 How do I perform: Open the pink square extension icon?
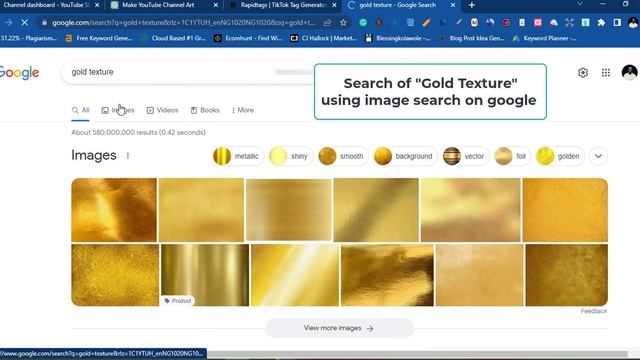(x=538, y=22)
